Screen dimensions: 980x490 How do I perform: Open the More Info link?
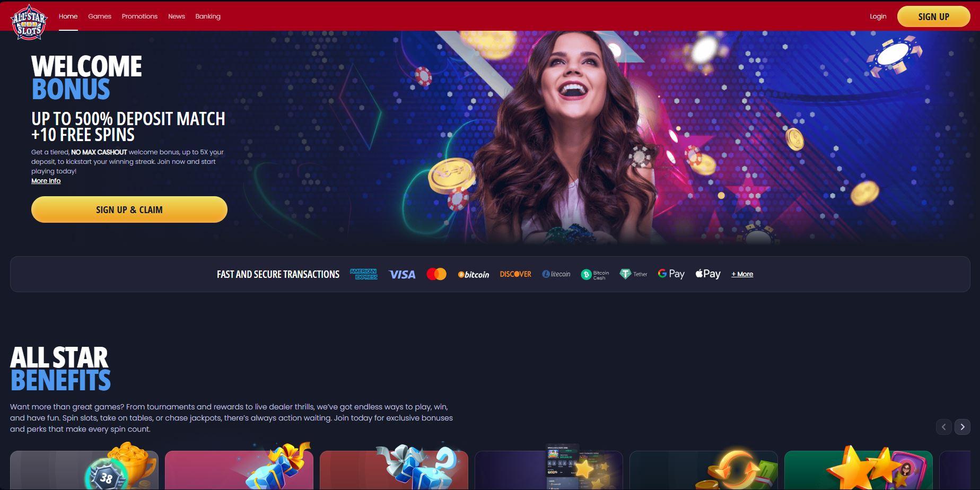(46, 181)
